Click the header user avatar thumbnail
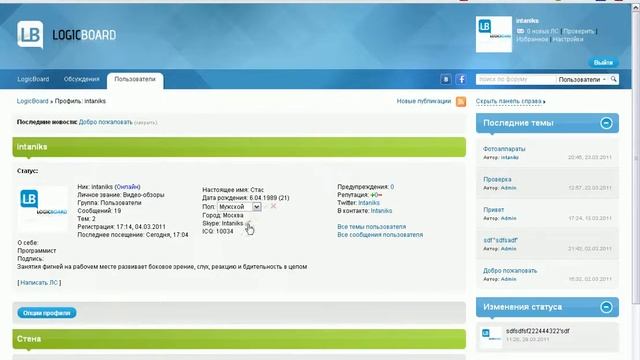The width and height of the screenshot is (640, 360). pyautogui.click(x=494, y=34)
